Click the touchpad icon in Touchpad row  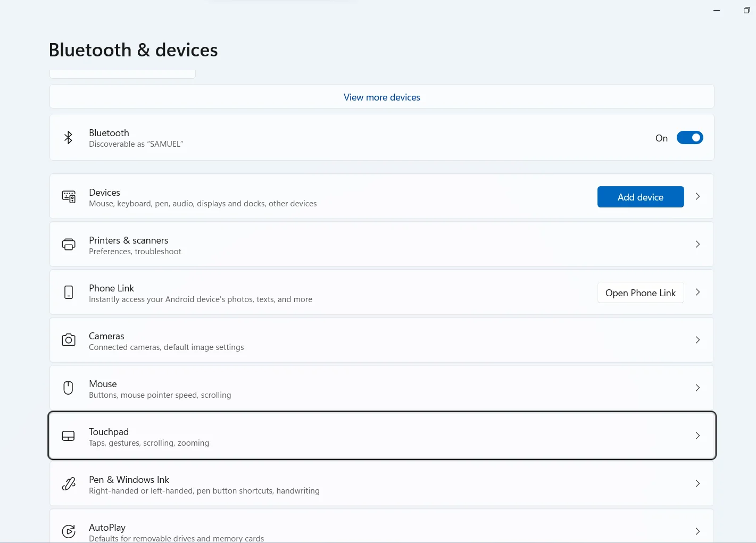click(x=69, y=436)
